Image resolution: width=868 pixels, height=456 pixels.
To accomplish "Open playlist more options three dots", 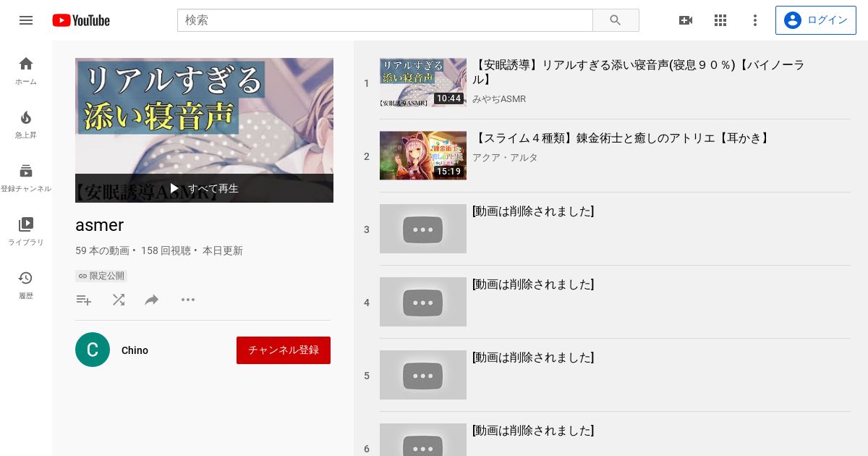I will [x=188, y=300].
